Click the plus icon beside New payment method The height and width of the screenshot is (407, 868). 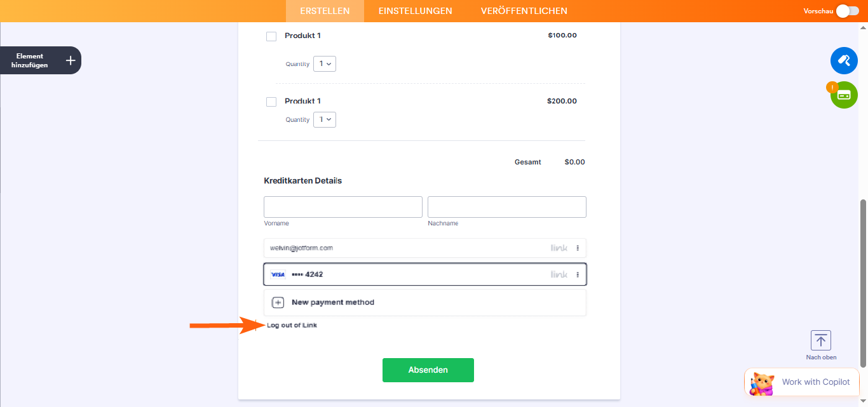tap(278, 302)
